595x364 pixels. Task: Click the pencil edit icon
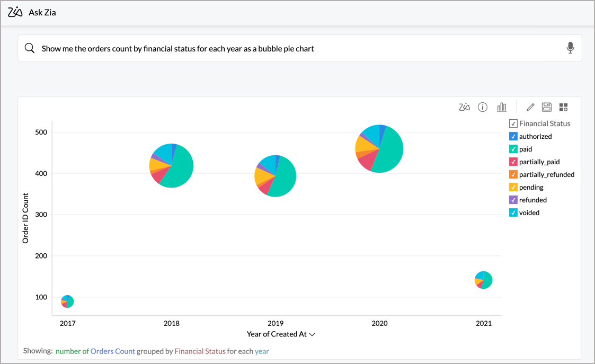click(x=530, y=108)
